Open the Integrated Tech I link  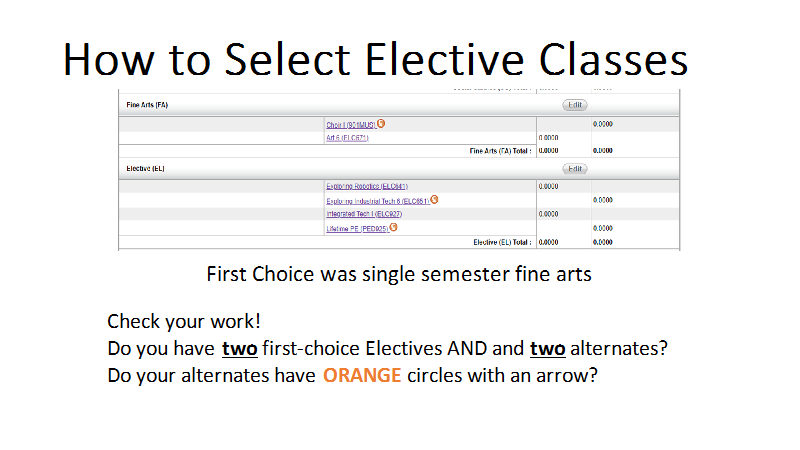pos(364,214)
